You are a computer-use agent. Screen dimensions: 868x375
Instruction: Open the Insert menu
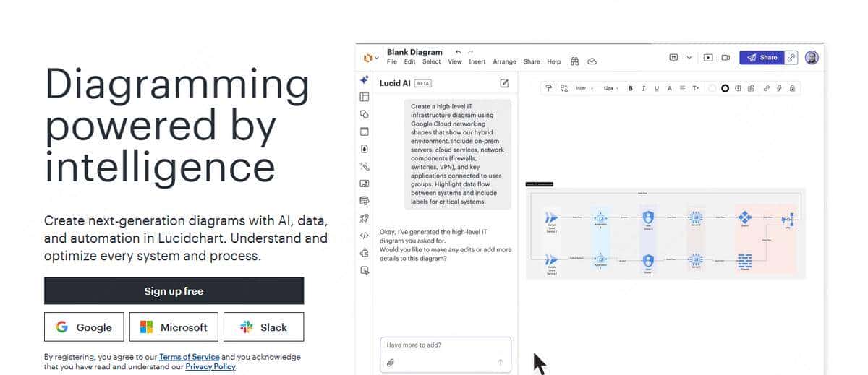click(477, 62)
